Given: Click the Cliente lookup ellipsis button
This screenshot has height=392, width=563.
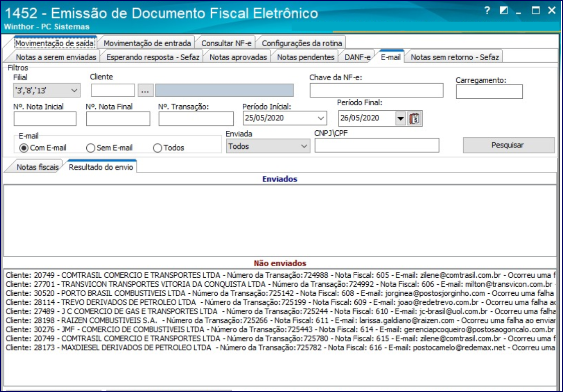Looking at the screenshot, I should (x=145, y=91).
